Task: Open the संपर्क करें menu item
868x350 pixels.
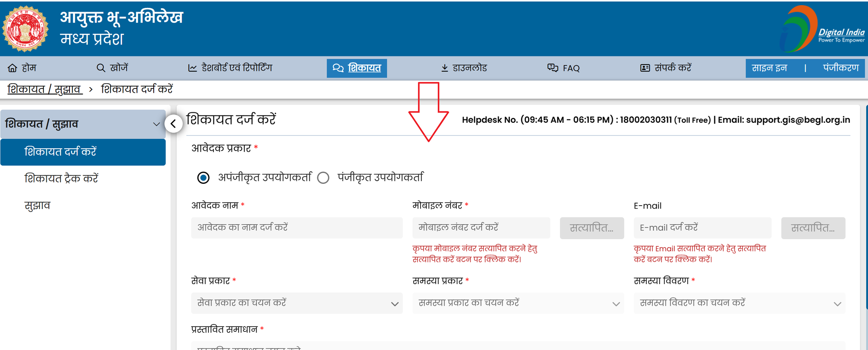Action: coord(666,68)
